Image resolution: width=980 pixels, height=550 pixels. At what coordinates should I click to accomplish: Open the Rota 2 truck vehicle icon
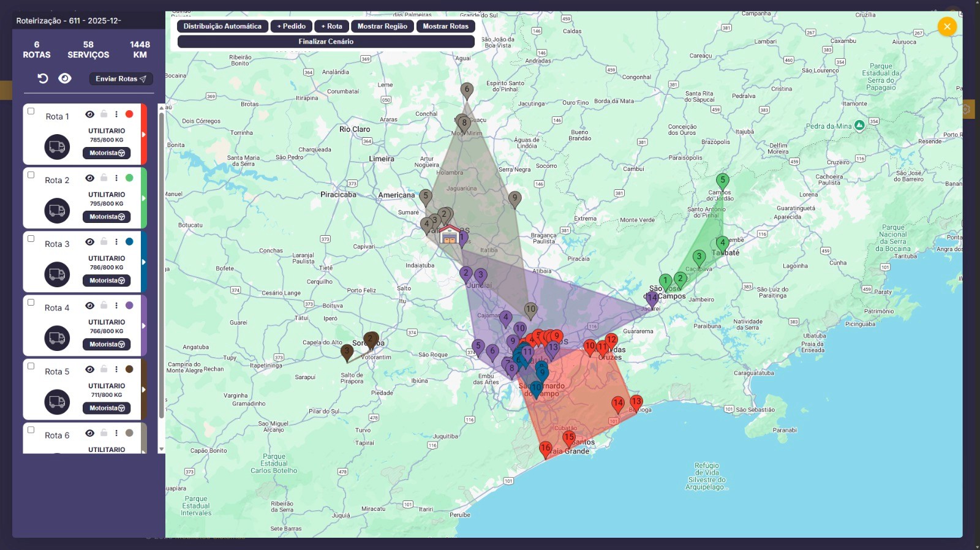[x=57, y=211]
